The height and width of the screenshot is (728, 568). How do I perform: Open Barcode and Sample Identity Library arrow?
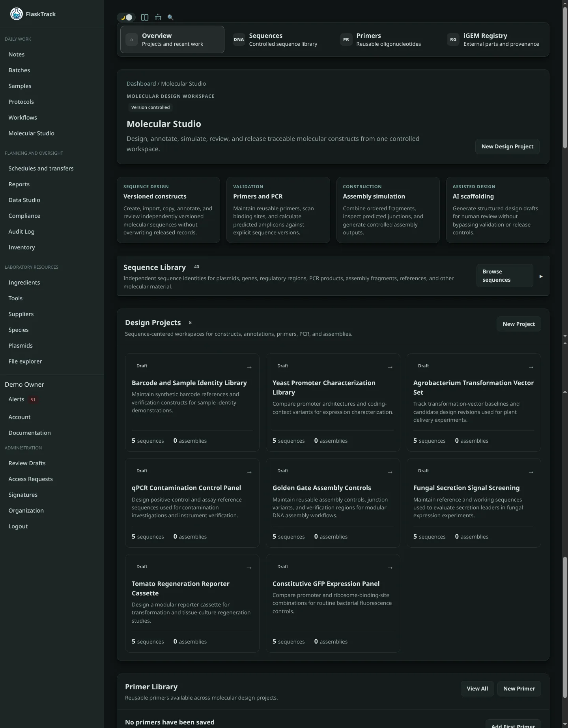[x=249, y=367]
